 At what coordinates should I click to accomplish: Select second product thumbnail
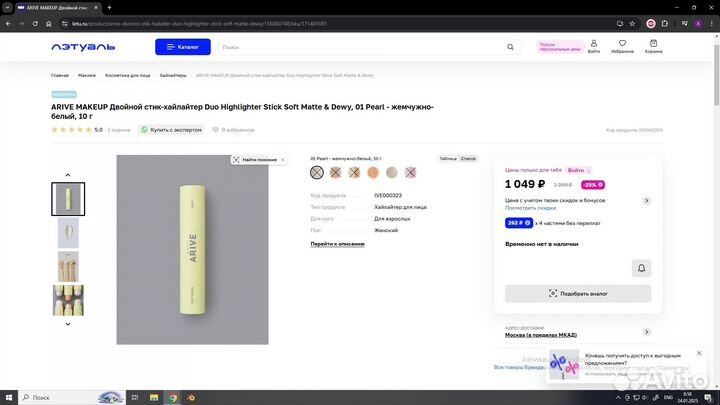tap(68, 233)
